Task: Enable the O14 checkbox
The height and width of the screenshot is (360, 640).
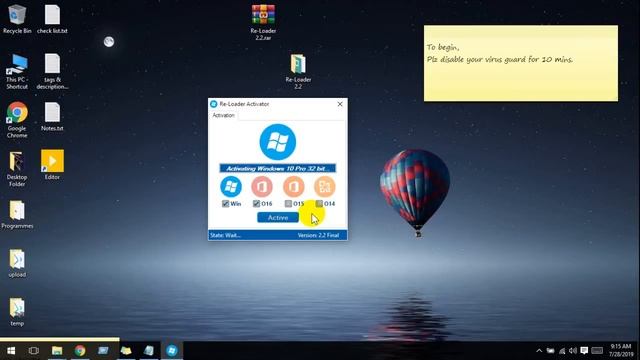Action: click(x=319, y=203)
